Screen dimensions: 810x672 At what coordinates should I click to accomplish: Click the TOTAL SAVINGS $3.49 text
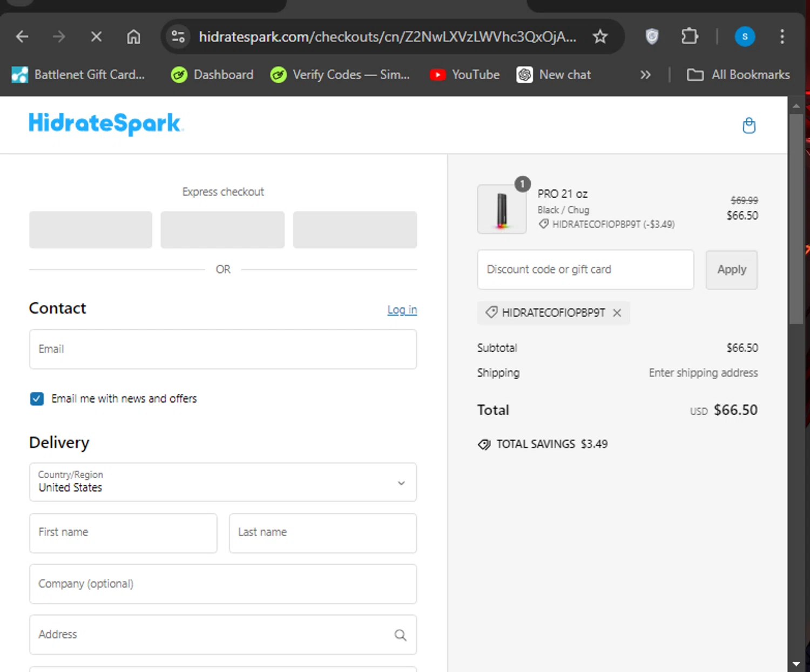tap(552, 444)
